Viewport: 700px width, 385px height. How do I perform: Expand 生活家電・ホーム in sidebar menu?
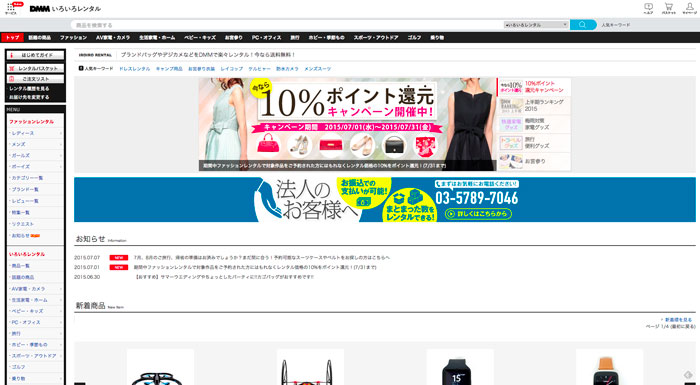click(35, 300)
